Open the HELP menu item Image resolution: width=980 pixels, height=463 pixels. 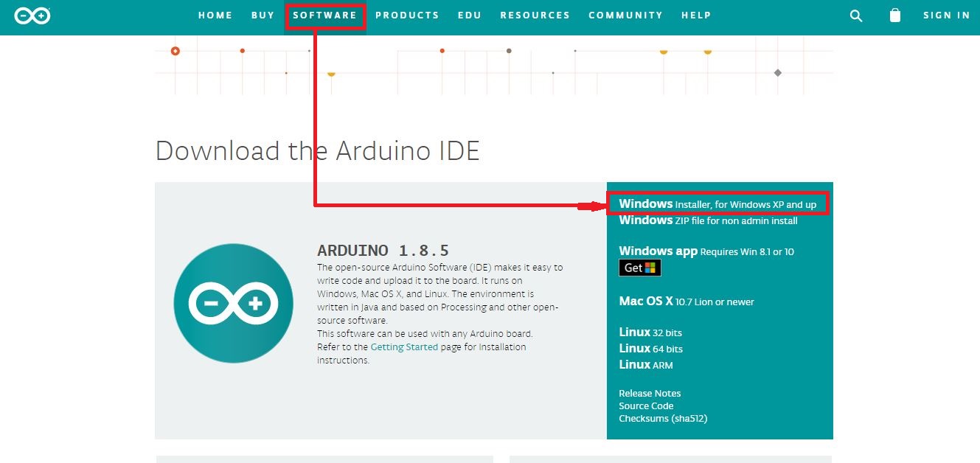pos(697,15)
